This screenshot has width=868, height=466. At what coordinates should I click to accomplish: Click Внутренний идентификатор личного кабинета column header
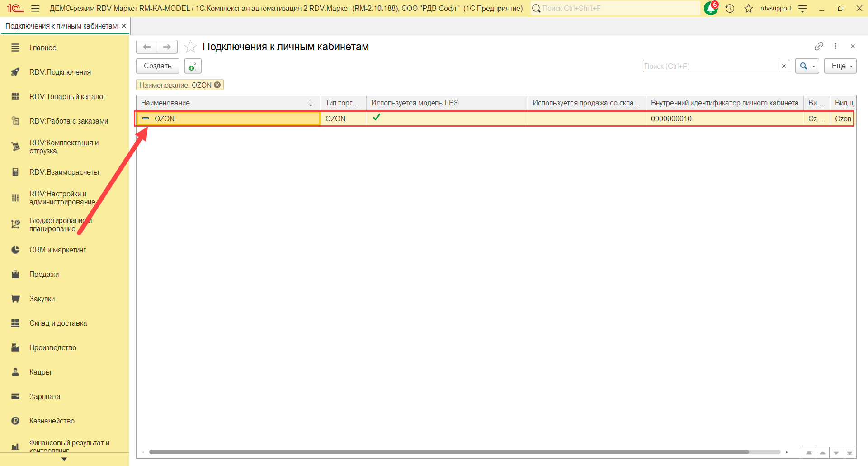pos(725,103)
